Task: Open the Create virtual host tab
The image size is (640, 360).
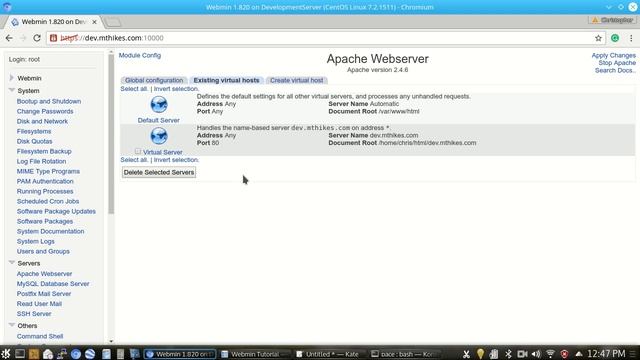Action: 297,80
